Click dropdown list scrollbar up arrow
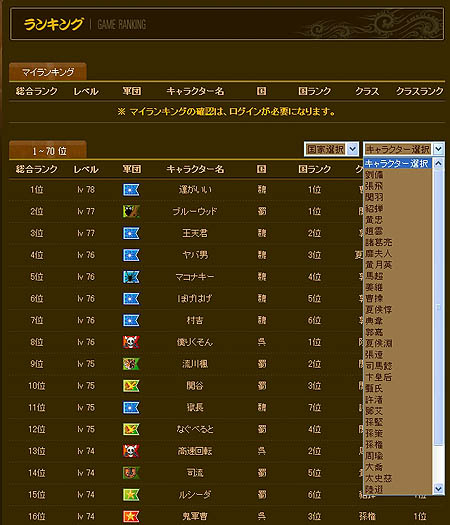The width and height of the screenshot is (450, 525). click(x=438, y=163)
